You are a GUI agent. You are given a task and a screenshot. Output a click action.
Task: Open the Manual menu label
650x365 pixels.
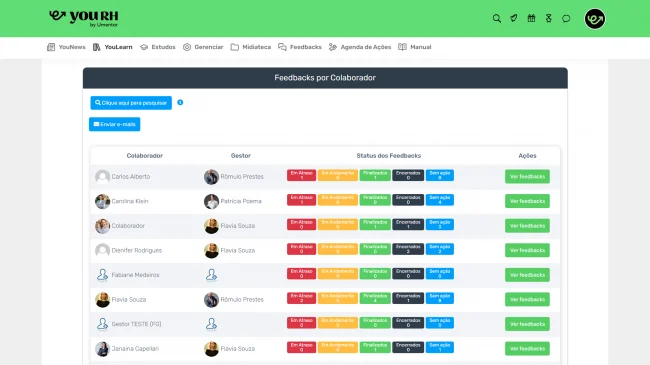[421, 47]
